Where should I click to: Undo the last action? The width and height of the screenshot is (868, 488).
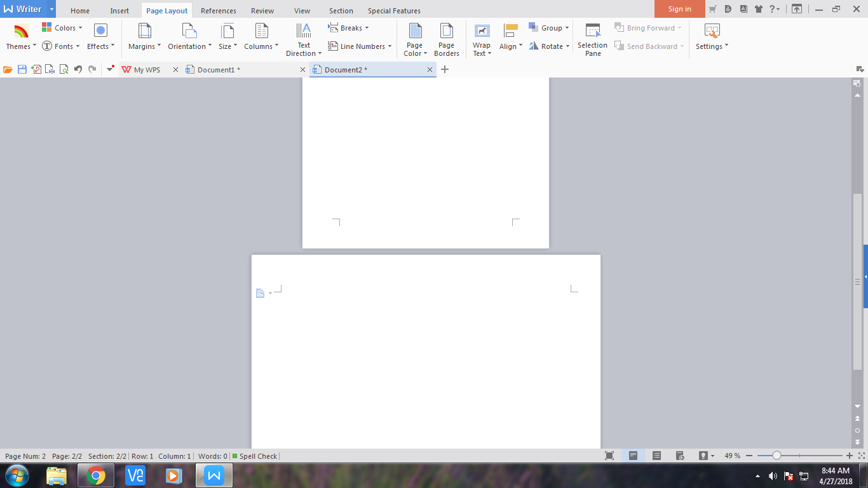76,69
